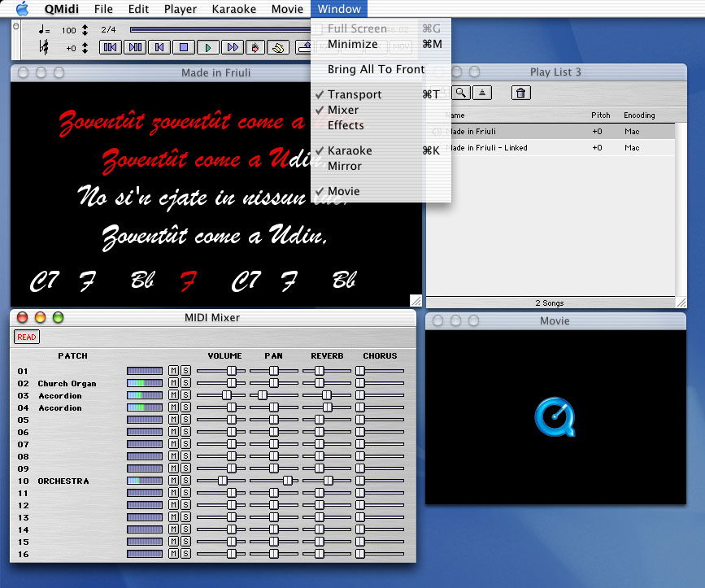Click the level meter of ORCHESTRA channel 10
705x588 pixels.
coord(144,481)
